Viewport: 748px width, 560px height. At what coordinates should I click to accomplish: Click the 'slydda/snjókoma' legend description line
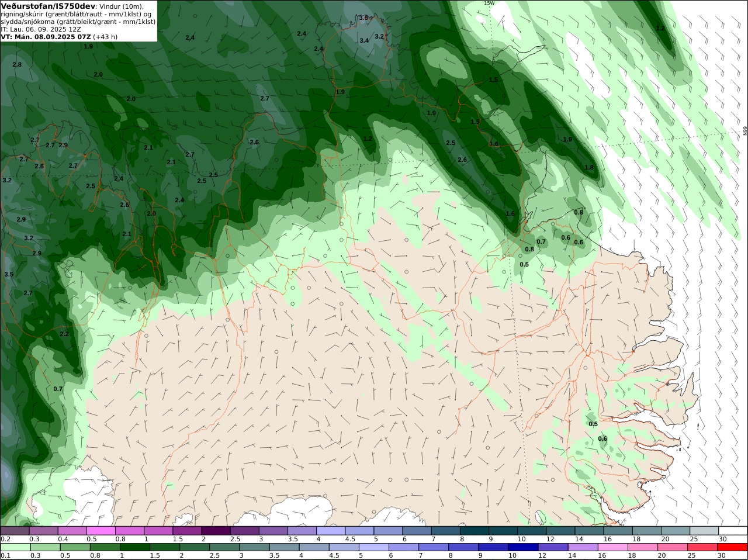(x=78, y=21)
